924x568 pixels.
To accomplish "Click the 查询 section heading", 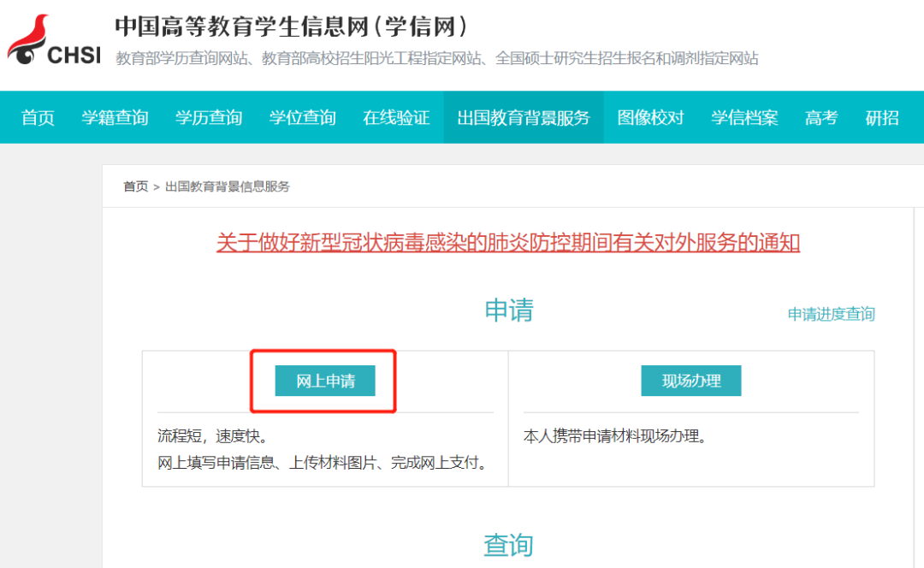I will (508, 544).
